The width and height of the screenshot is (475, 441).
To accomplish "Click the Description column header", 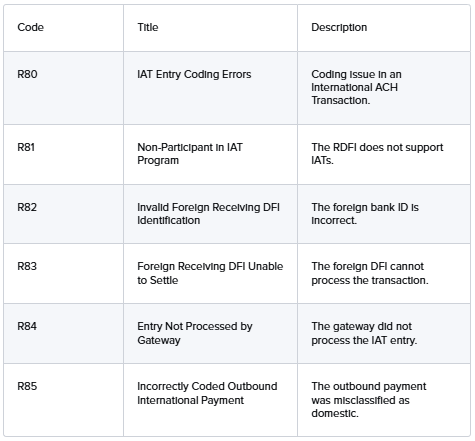I will pyautogui.click(x=339, y=27).
